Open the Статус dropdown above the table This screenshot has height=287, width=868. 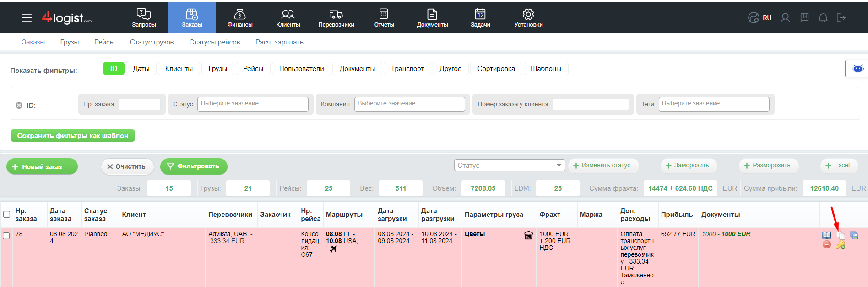point(510,166)
